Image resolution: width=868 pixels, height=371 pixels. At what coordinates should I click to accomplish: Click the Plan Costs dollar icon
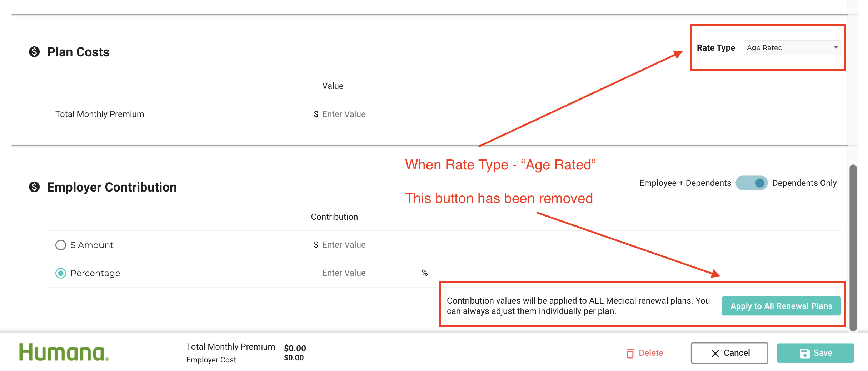point(34,52)
